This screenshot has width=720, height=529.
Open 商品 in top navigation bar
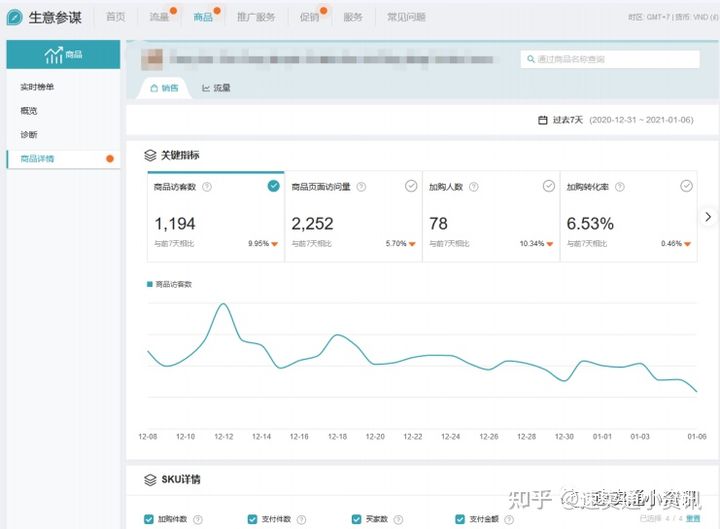point(203,17)
